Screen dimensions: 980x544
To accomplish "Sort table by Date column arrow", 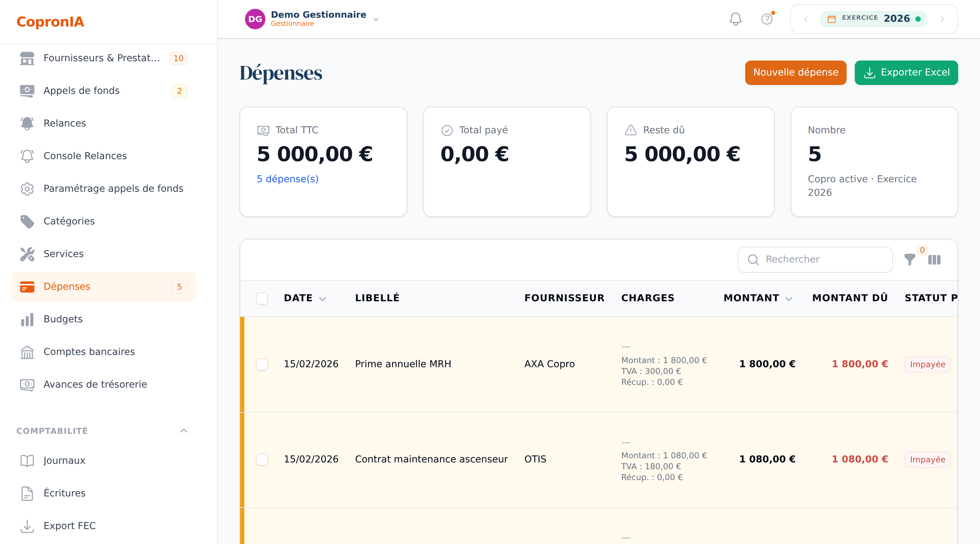I will click(x=323, y=299).
